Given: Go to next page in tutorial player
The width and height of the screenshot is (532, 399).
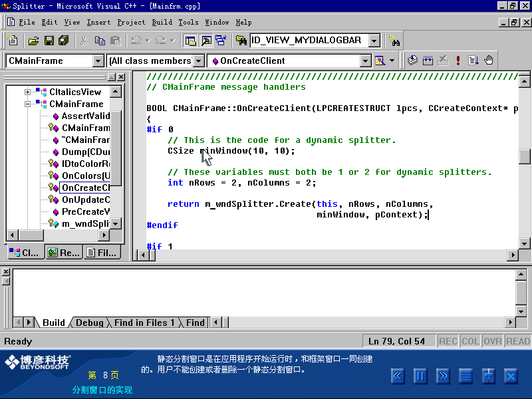Looking at the screenshot, I should pos(443,376).
